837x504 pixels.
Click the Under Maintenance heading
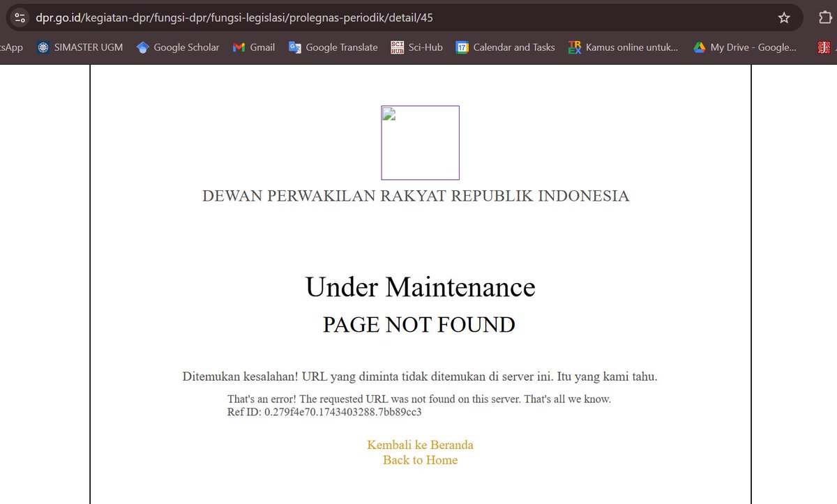(x=420, y=287)
